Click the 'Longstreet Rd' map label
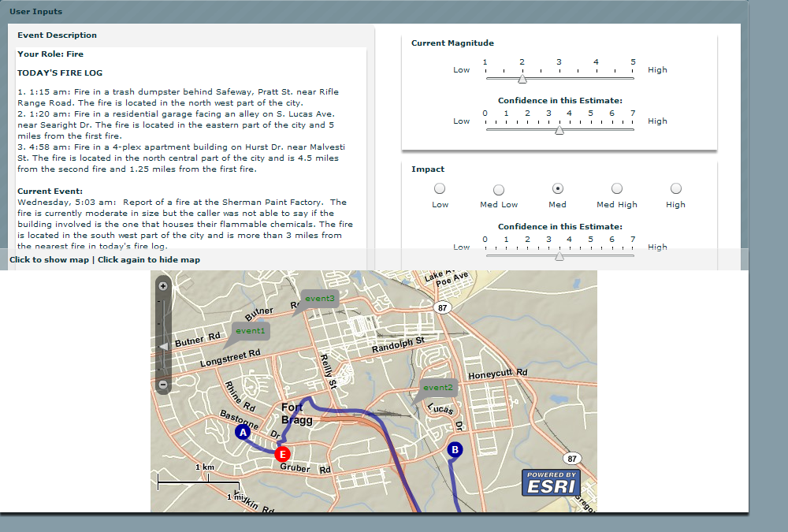Viewport: 788px width, 532px height. point(230,358)
